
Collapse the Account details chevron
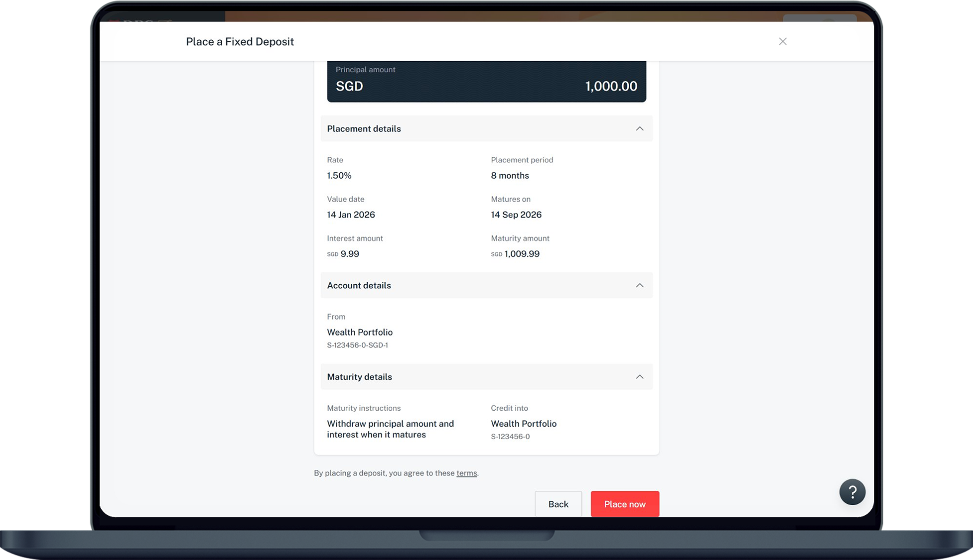click(x=640, y=285)
